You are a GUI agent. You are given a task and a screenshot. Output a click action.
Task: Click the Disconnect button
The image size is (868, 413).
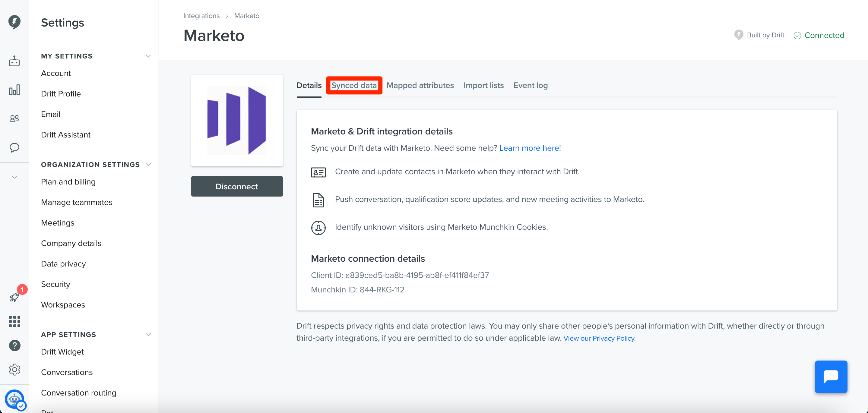pos(237,186)
